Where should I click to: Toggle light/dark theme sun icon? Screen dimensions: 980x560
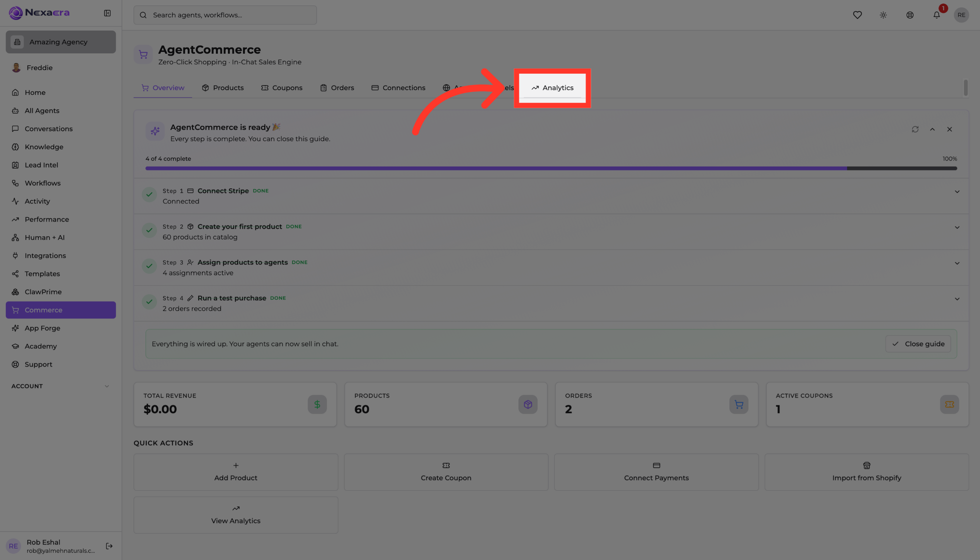point(883,15)
